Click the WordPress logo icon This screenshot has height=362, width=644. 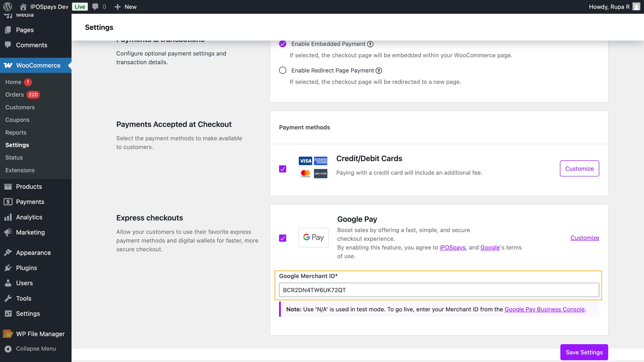8,7
